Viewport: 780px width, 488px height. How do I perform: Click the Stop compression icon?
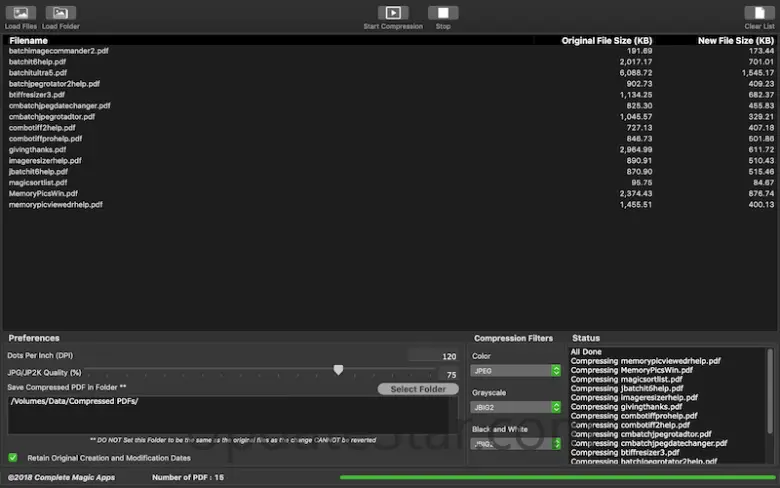click(x=443, y=13)
